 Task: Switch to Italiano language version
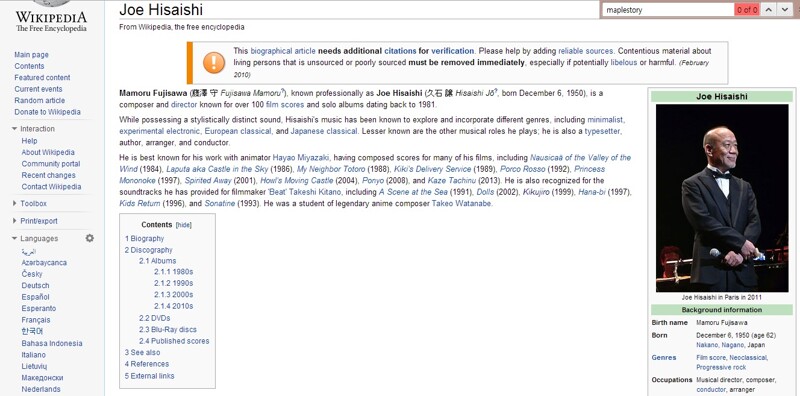(x=33, y=355)
